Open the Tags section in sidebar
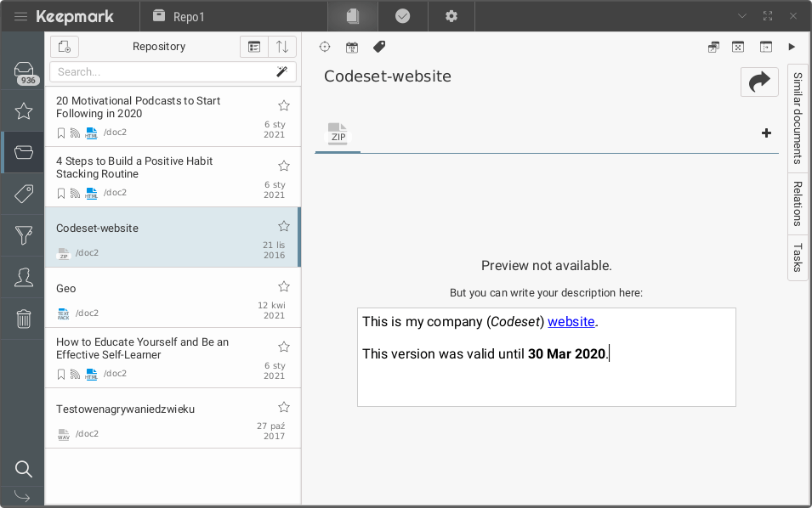The width and height of the screenshot is (812, 508). pos(24,194)
